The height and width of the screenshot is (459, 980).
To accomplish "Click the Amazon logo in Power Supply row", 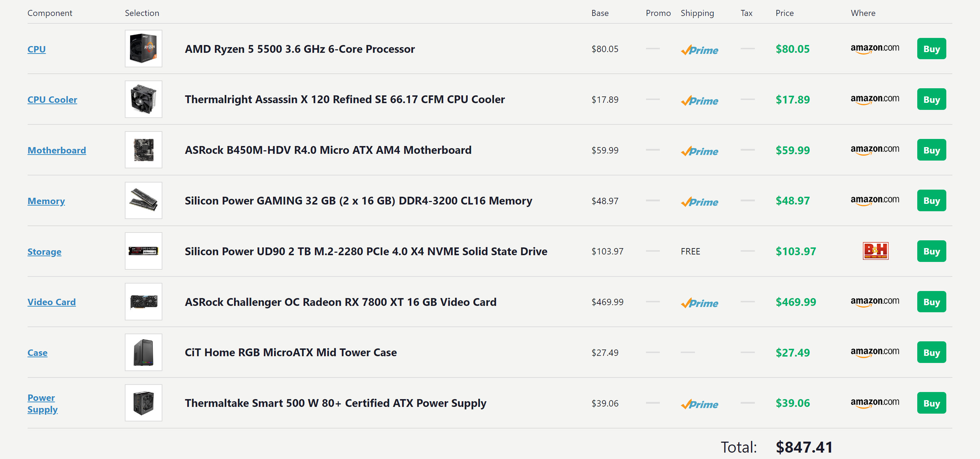I will click(x=875, y=403).
